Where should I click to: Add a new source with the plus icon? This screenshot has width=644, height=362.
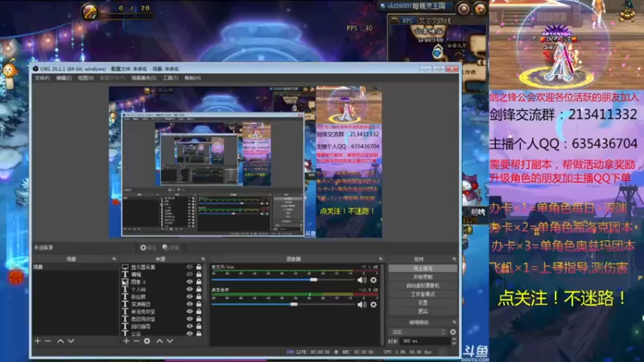click(126, 341)
